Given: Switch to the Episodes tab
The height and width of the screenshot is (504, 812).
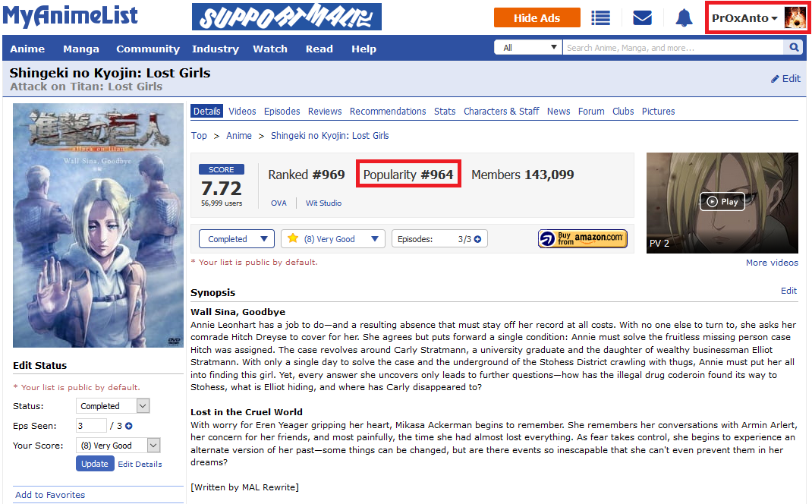Looking at the screenshot, I should (282, 112).
